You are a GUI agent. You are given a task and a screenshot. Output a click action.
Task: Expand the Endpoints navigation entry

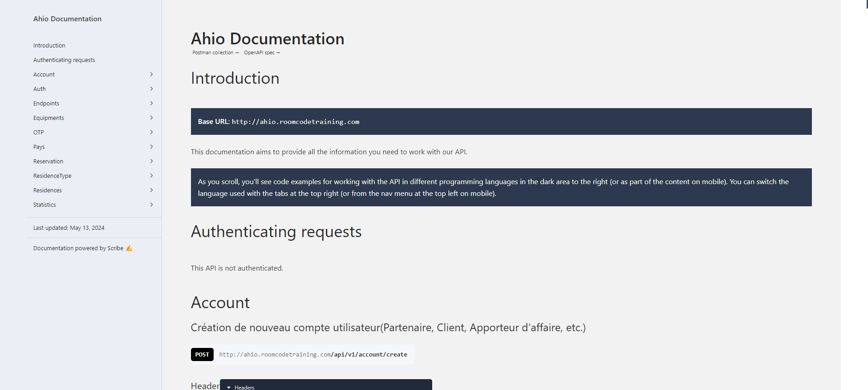151,103
